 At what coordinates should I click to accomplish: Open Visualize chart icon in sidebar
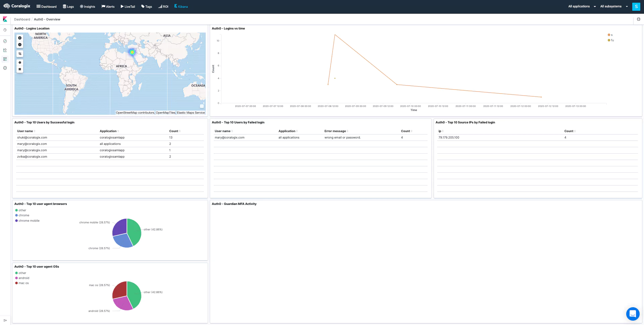click(x=5, y=50)
